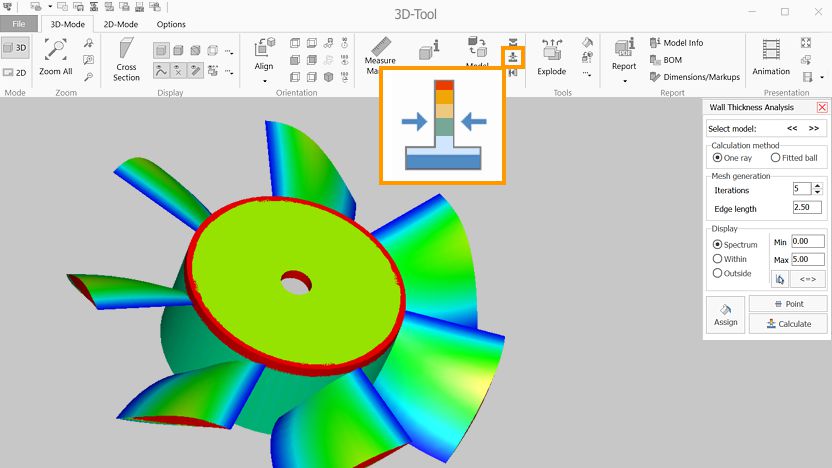
Task: Increase the Iterations spinner value
Action: (817, 185)
